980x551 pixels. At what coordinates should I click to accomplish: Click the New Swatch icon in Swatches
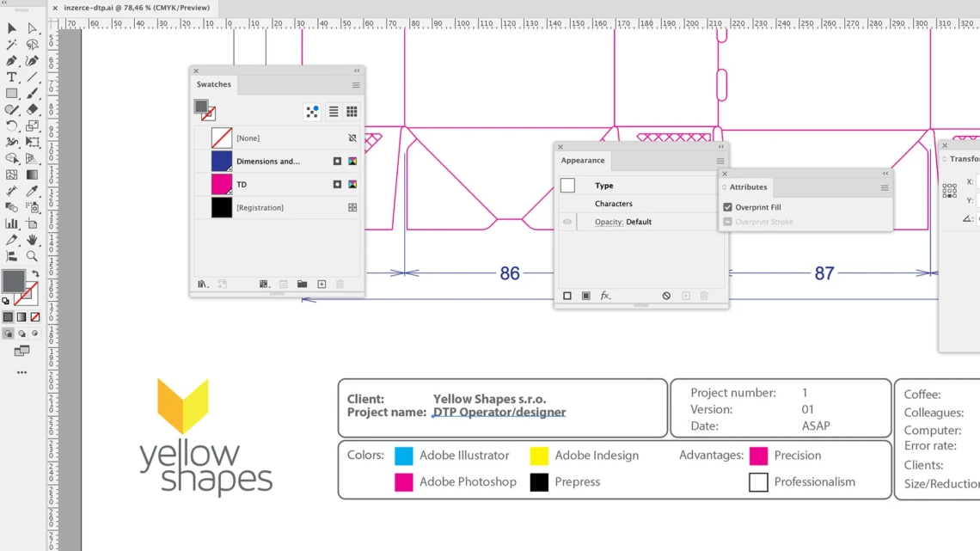click(322, 285)
